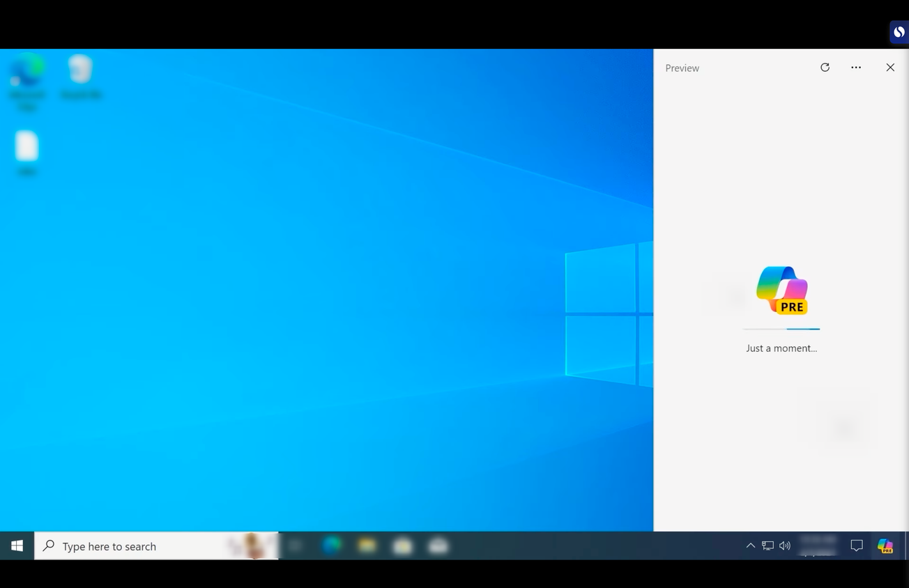Click the Copilot PRE logo in panel

782,291
